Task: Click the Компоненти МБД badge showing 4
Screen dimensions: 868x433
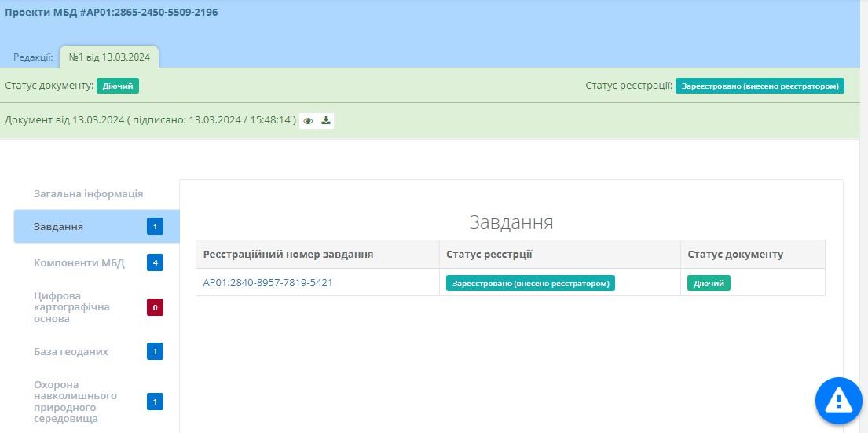Action: [155, 262]
